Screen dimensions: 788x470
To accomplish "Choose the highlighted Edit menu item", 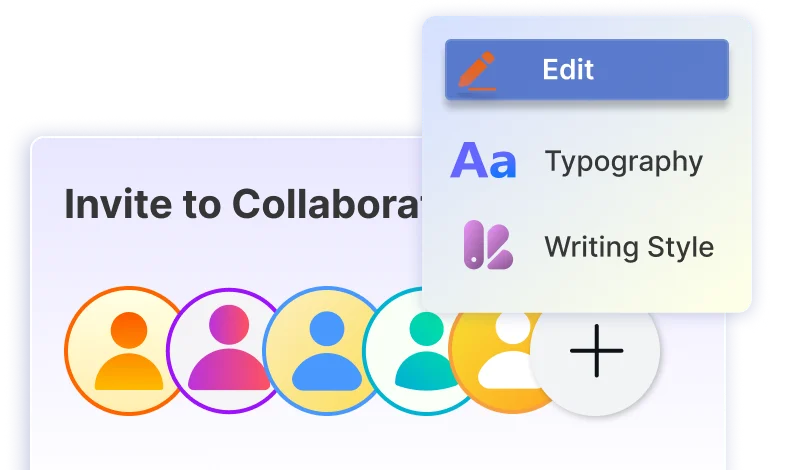I will [x=586, y=70].
